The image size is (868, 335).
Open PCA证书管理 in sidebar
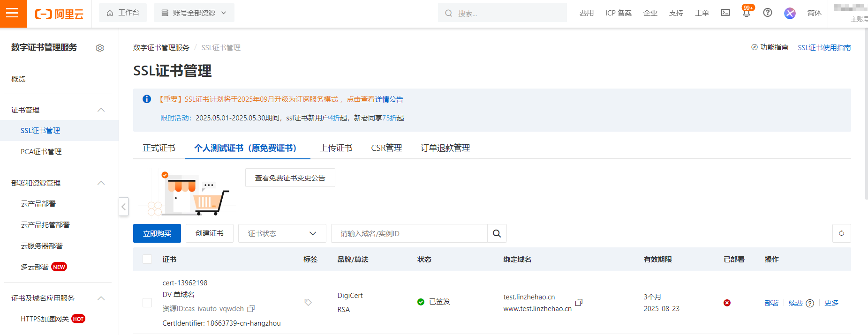point(41,151)
